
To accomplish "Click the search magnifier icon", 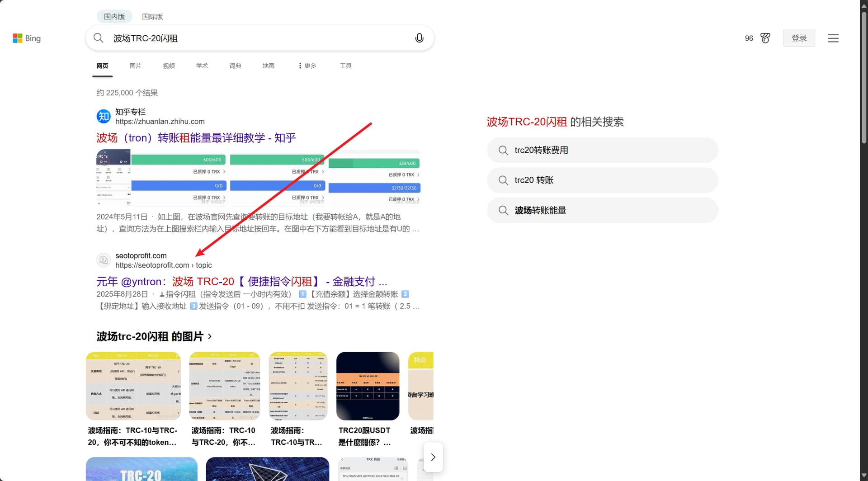I will [98, 38].
